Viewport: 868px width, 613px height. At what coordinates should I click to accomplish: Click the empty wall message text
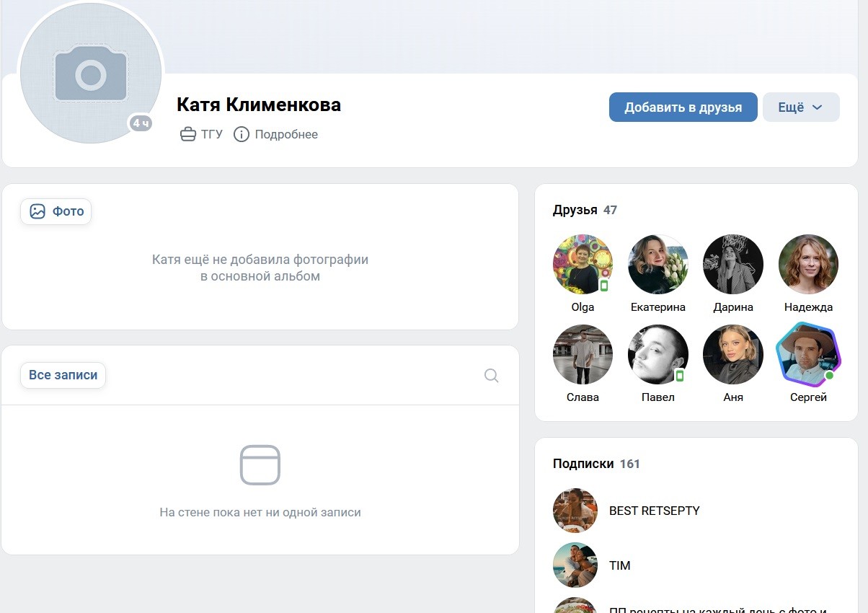[260, 512]
